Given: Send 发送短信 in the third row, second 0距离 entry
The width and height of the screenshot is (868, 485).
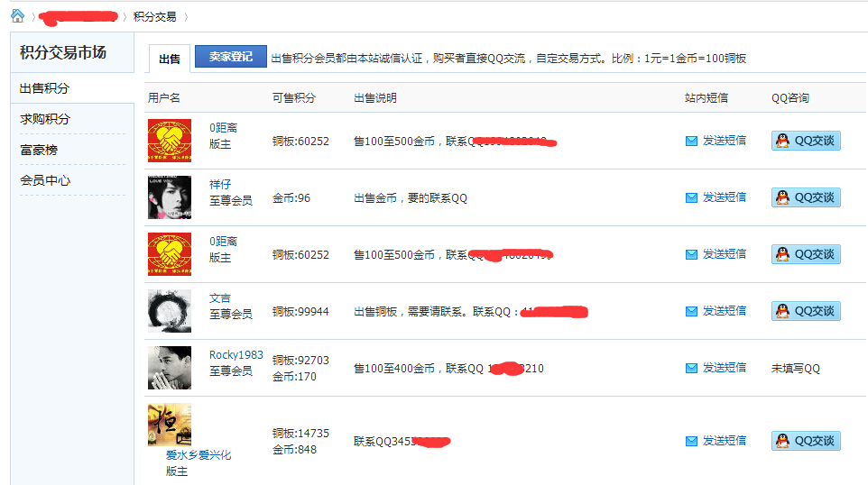Looking at the screenshot, I should pyautogui.click(x=724, y=254).
